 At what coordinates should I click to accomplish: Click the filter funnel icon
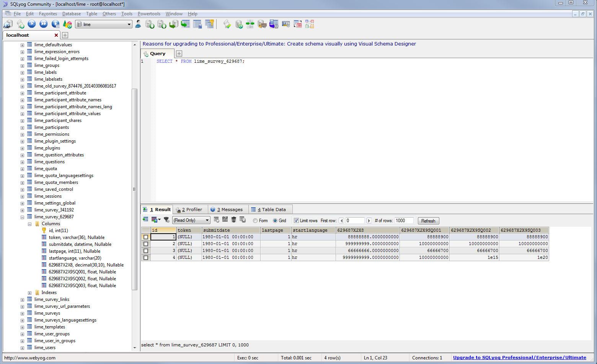point(166,220)
